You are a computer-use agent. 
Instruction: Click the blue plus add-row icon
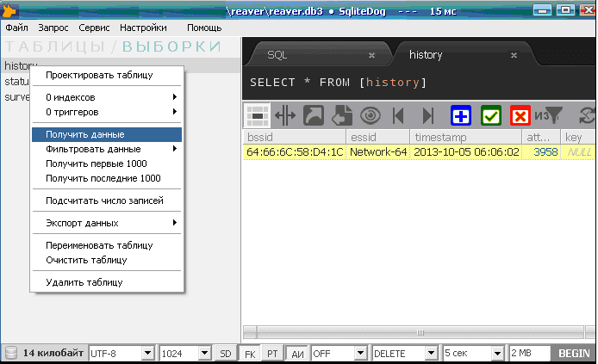[x=461, y=115]
